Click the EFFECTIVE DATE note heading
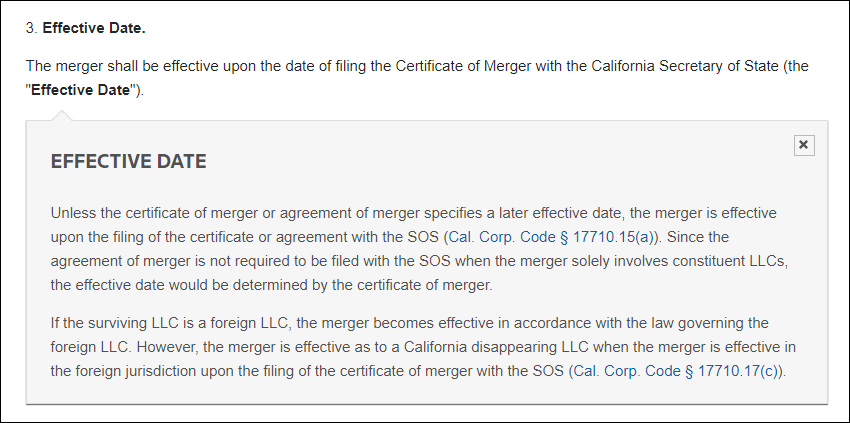The image size is (850, 423). [x=128, y=161]
